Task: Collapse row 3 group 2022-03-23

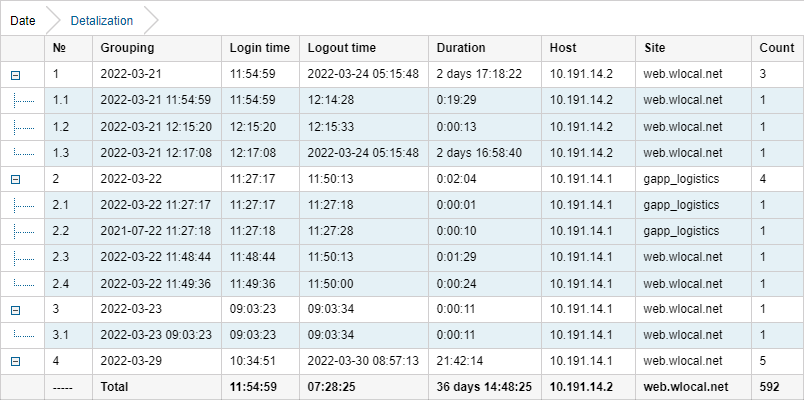Action: click(15, 310)
